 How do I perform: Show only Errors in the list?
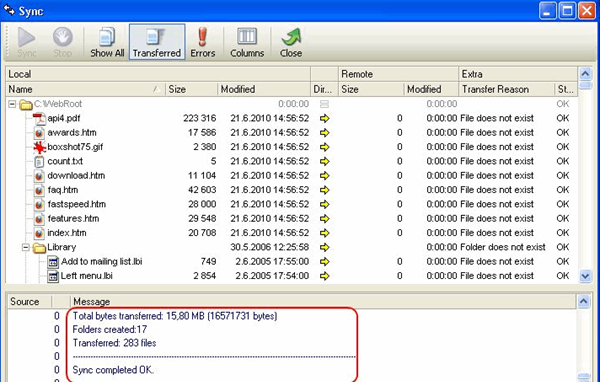203,42
